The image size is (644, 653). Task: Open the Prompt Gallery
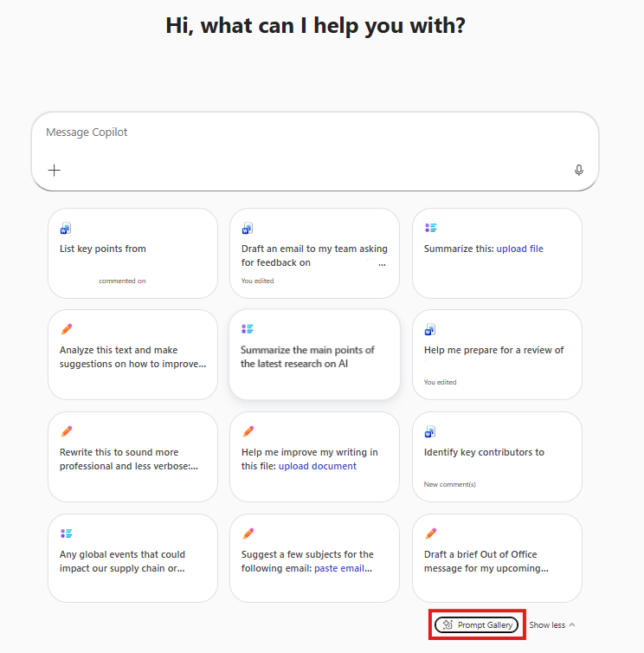(476, 624)
